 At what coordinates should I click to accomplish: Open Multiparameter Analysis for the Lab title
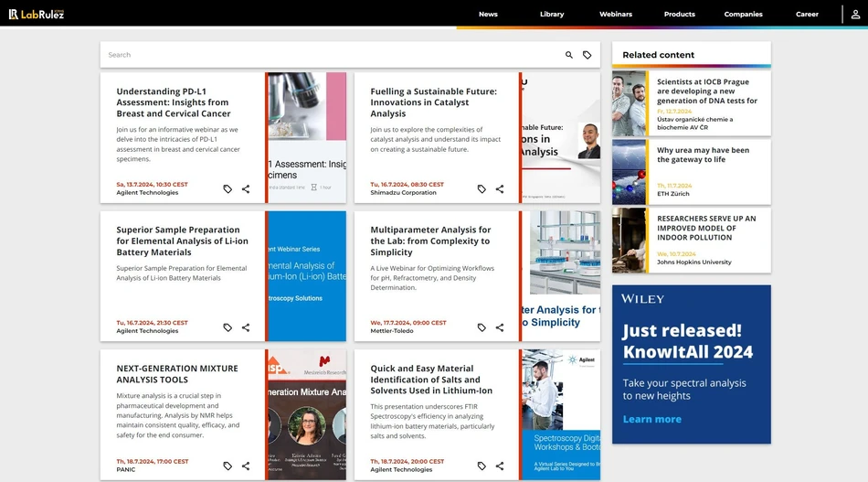(430, 241)
